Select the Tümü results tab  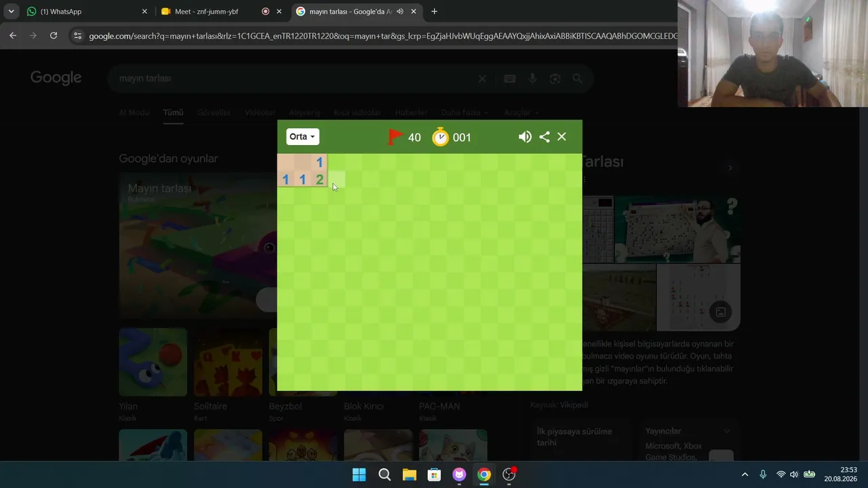click(x=173, y=113)
